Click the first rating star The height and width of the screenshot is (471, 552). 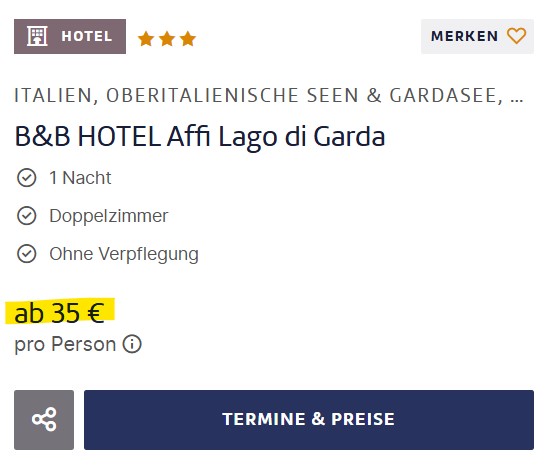tap(146, 39)
